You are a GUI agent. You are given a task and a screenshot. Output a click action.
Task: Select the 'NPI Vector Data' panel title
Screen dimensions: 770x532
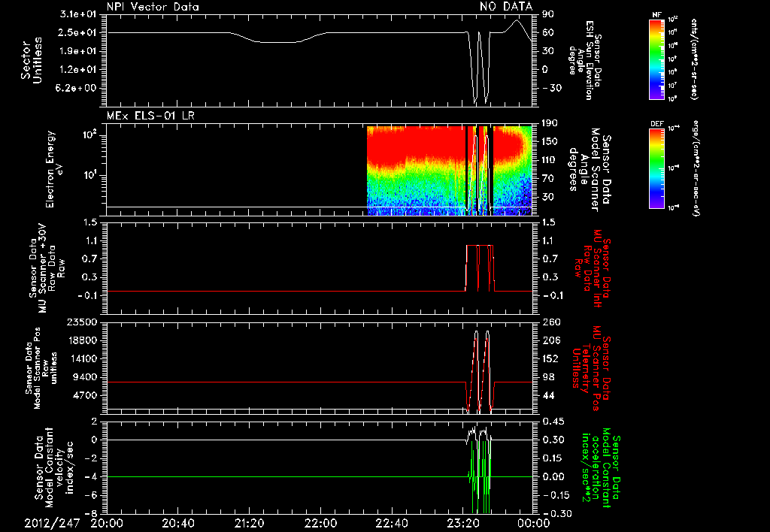[153, 7]
